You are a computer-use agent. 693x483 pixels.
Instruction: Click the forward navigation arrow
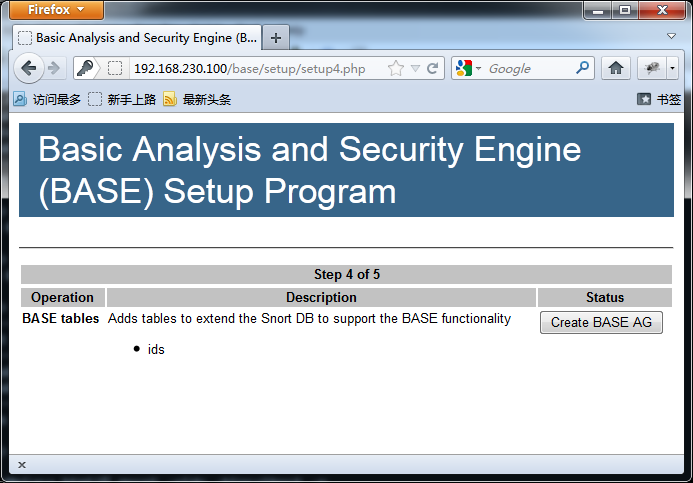tap(54, 68)
